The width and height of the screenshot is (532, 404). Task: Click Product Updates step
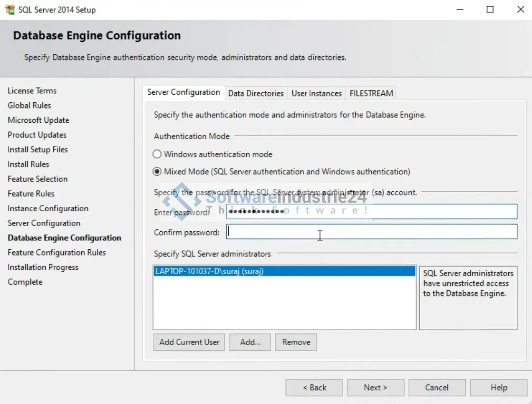(x=37, y=135)
